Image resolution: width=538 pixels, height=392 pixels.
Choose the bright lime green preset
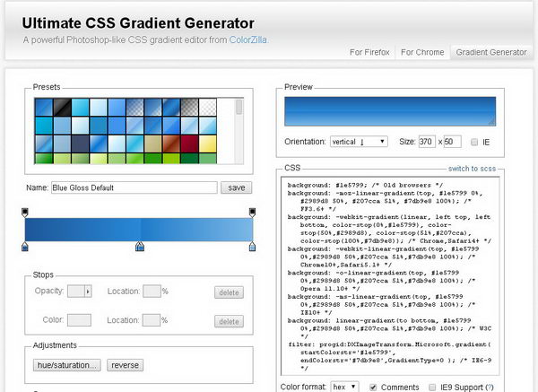click(x=171, y=158)
